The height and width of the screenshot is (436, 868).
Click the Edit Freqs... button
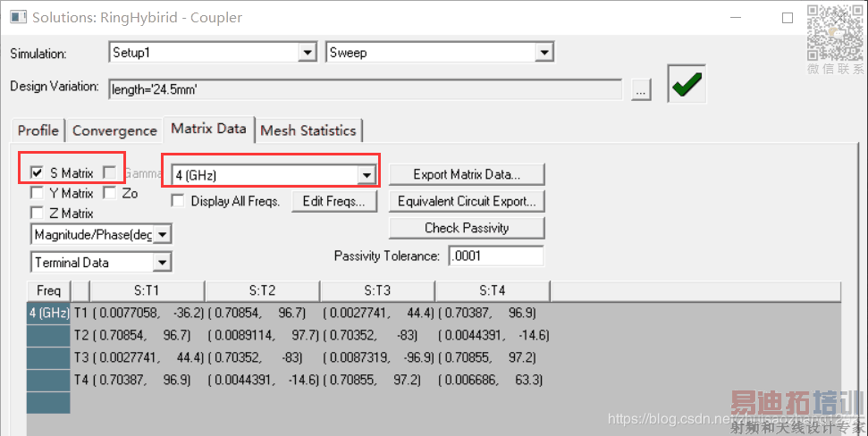pyautogui.click(x=333, y=201)
